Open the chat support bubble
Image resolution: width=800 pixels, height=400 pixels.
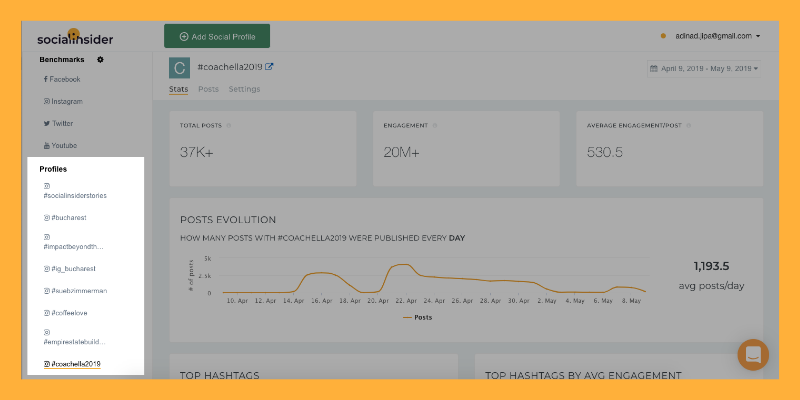pyautogui.click(x=753, y=355)
